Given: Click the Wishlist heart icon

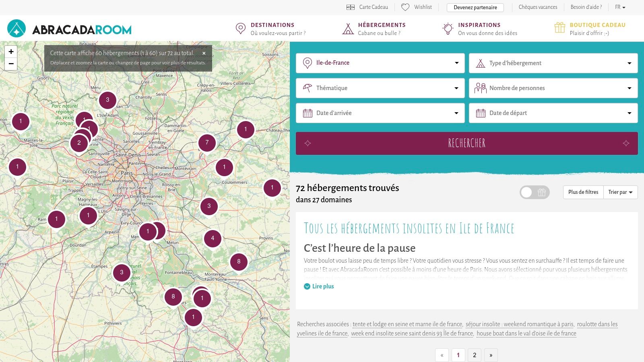Looking at the screenshot, I should [x=405, y=7].
